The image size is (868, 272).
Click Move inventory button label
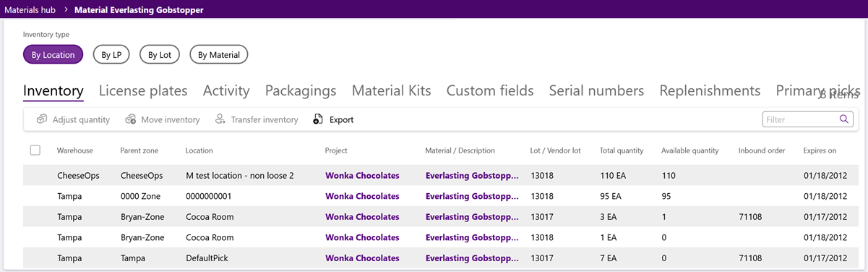[171, 119]
